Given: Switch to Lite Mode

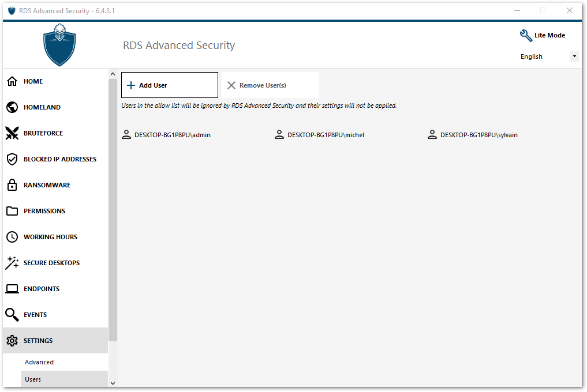Looking at the screenshot, I should [543, 36].
